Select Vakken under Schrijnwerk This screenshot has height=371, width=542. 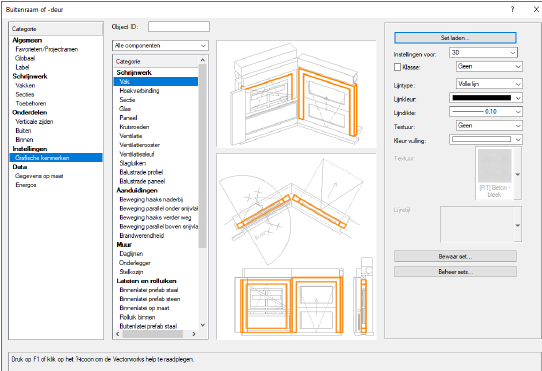[x=25, y=85]
